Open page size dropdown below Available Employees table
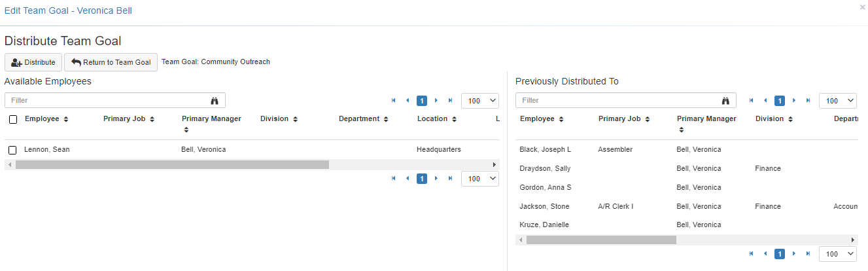868x271 pixels. [480, 179]
